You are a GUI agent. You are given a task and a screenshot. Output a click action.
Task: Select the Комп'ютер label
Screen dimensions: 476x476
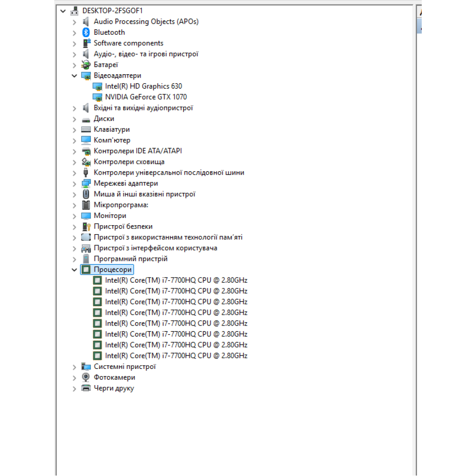click(112, 140)
